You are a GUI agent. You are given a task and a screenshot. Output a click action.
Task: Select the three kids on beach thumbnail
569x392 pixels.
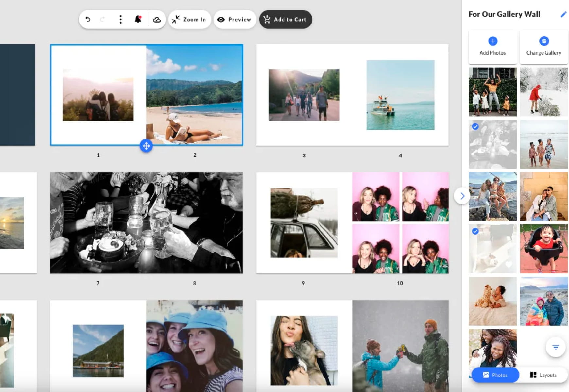coord(544,144)
